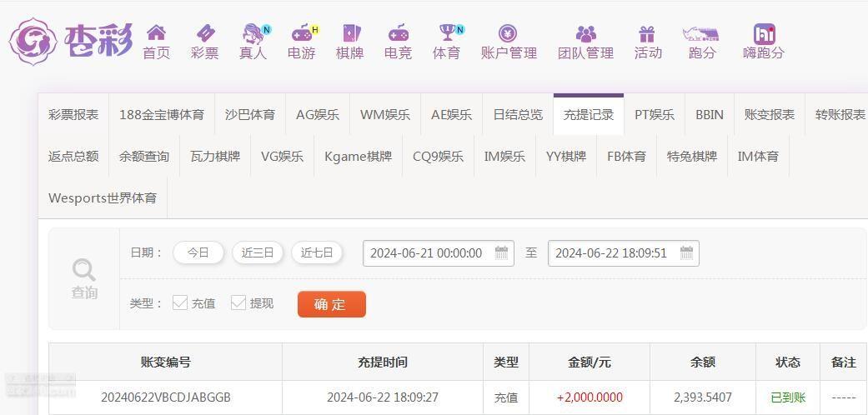Open the 活动 gift box icon

coord(647,33)
